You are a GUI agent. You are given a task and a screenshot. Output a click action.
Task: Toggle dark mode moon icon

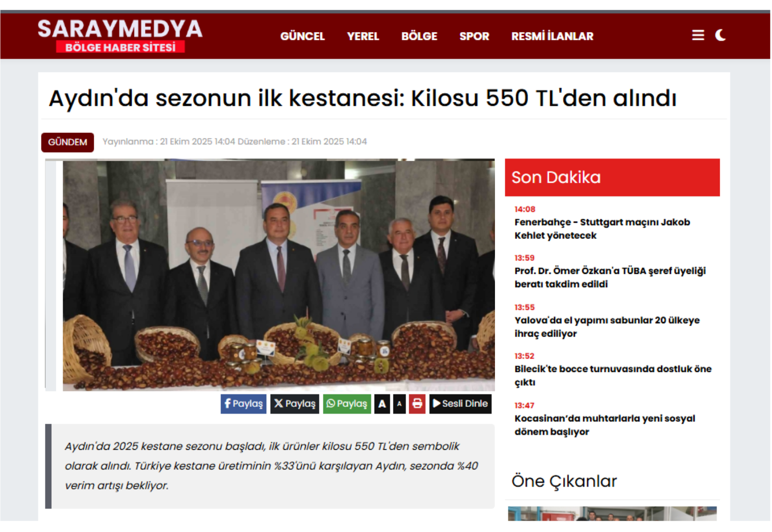tap(720, 35)
